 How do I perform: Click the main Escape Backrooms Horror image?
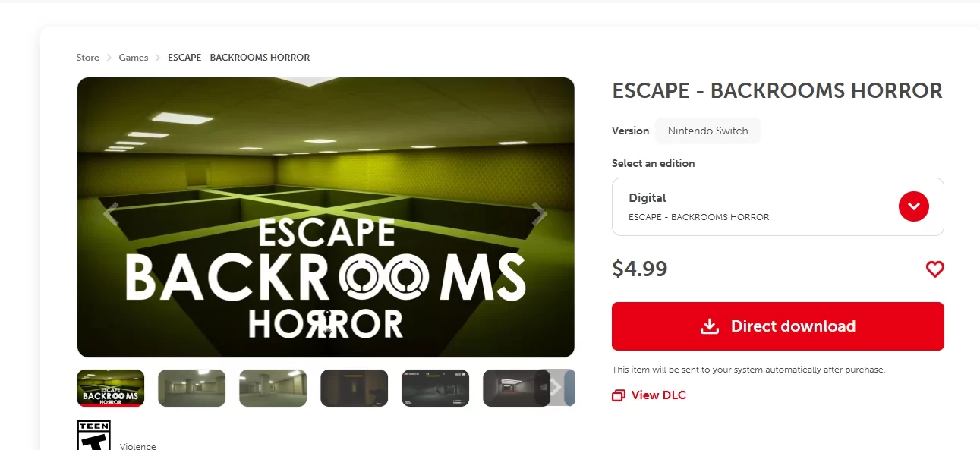tap(326, 217)
